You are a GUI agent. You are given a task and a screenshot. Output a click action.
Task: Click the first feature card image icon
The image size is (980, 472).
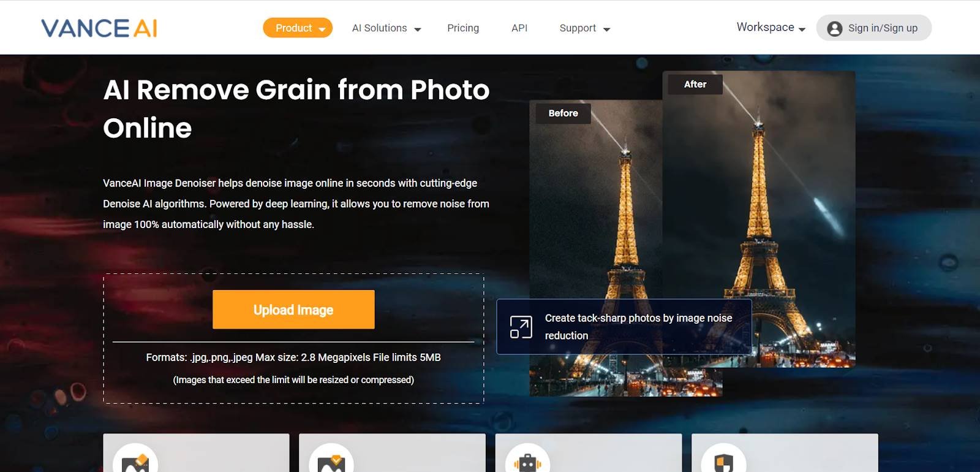click(x=135, y=459)
